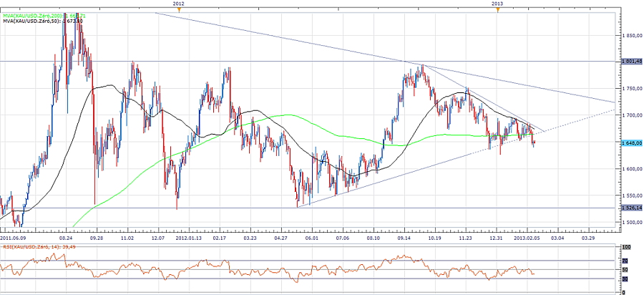Click the 1 600,00 price axis label
Screen dimensions: 644x295
(630, 169)
